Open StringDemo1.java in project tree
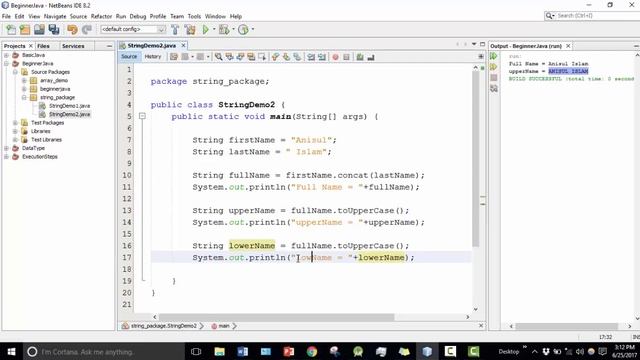 (x=69, y=106)
